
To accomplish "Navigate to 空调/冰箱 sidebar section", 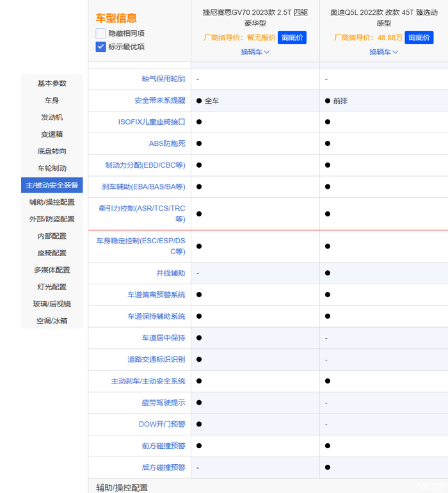I will pyautogui.click(x=52, y=321).
